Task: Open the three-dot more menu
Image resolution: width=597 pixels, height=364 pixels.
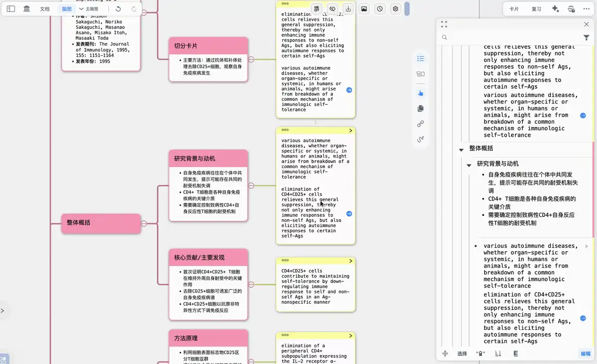Action: [x=587, y=9]
